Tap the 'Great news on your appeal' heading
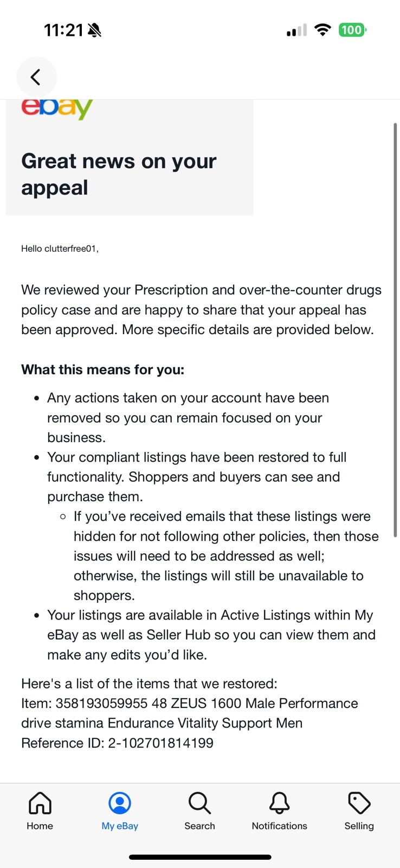Screen dimensions: 400x868 point(119,174)
